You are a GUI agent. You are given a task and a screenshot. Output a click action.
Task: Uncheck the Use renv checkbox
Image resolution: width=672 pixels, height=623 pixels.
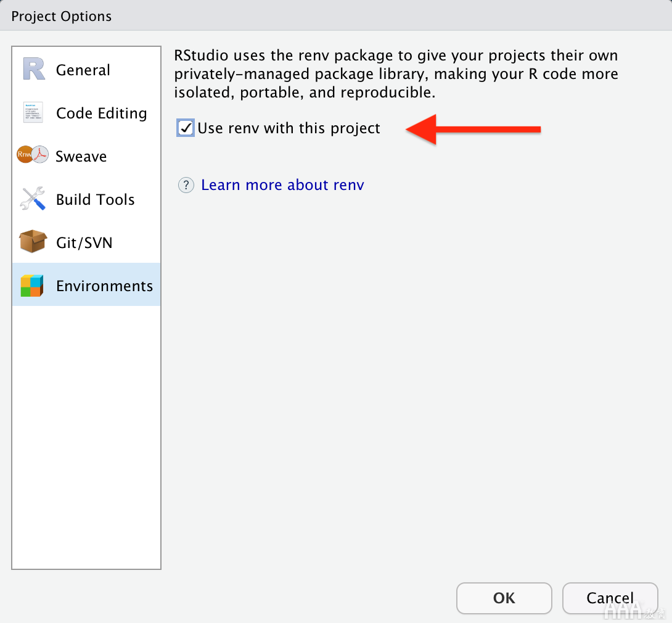[x=186, y=128]
